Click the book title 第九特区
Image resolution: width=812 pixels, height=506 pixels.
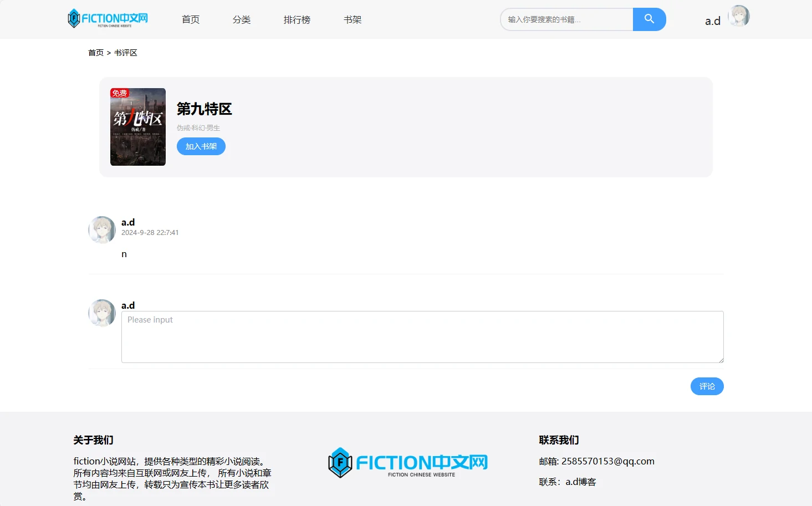(205, 109)
